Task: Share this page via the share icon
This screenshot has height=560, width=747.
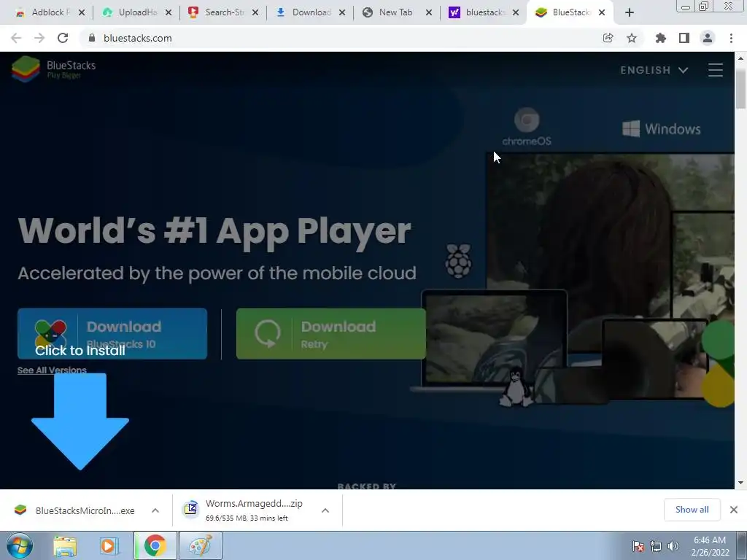Action: click(608, 38)
